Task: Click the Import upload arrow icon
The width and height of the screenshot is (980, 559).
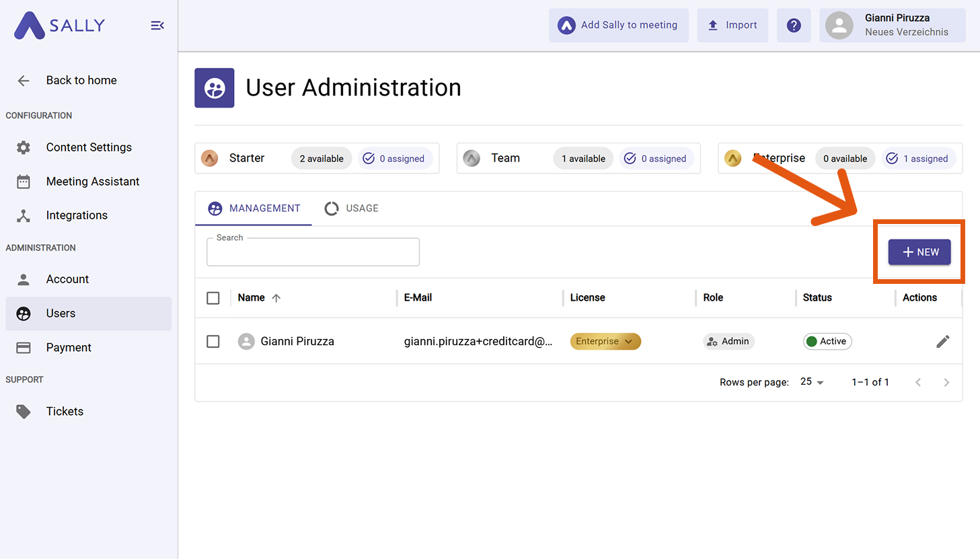Action: (713, 26)
